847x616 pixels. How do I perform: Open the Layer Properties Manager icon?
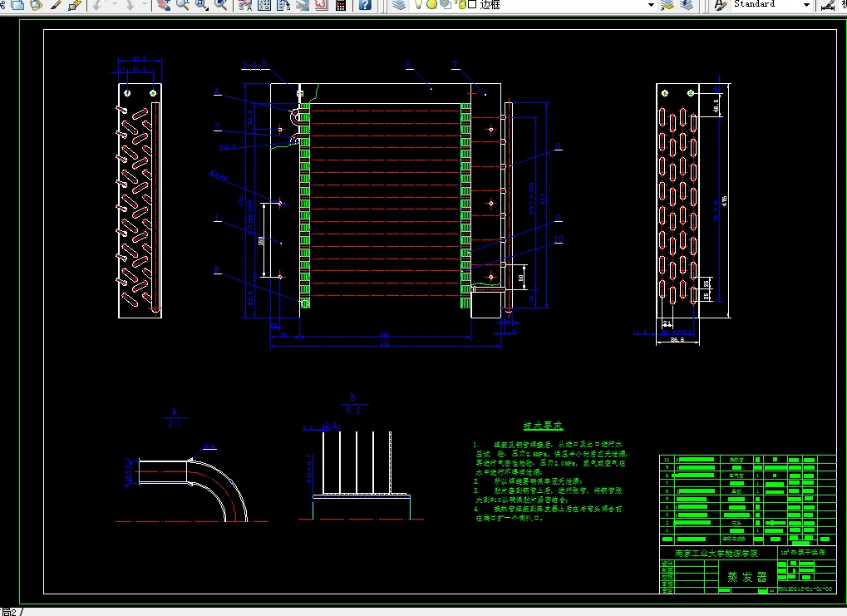point(399,4)
